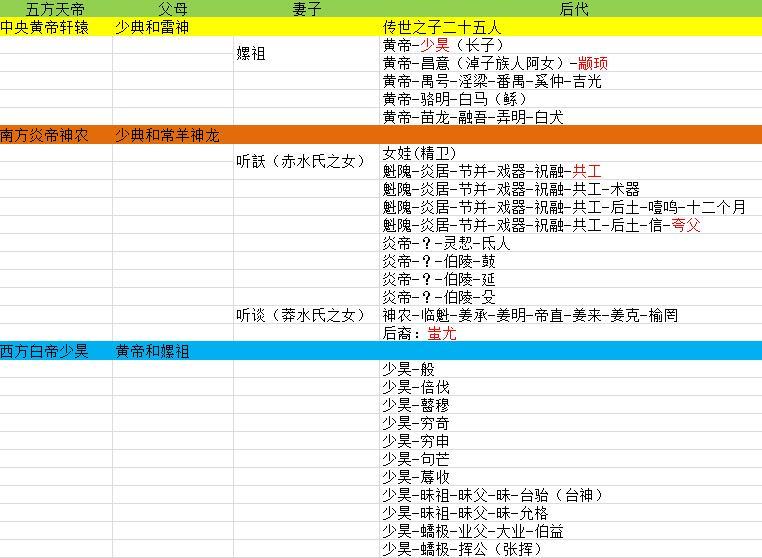Click the cell 女娃(精卫)
762x558 pixels.
click(571, 153)
